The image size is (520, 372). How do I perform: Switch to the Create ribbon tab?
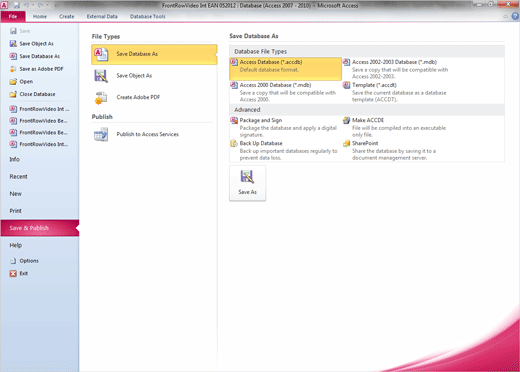click(67, 16)
